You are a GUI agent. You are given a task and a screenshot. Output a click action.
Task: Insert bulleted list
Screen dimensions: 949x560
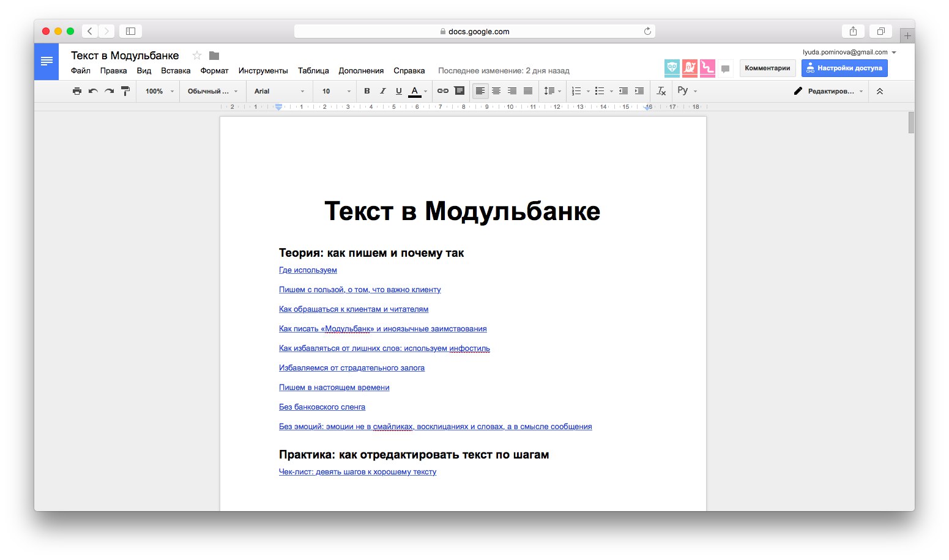(600, 91)
